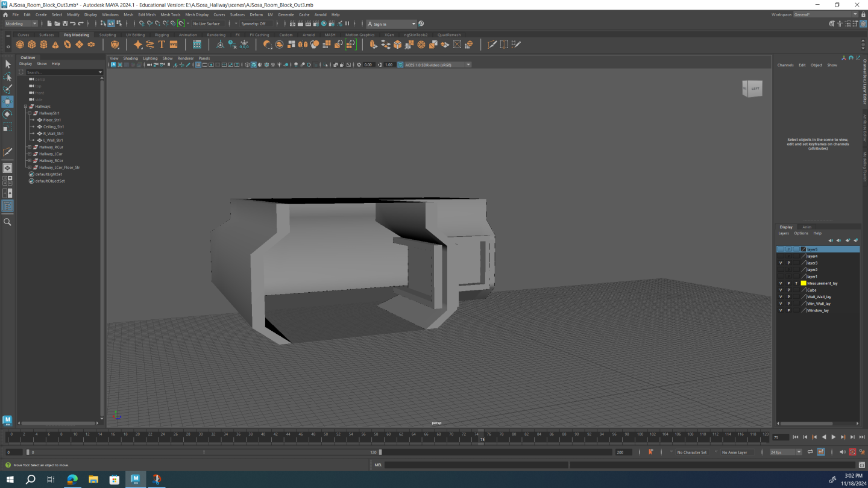Open the Deform menu in the menu bar
This screenshot has height=488, width=868.
click(x=256, y=14)
